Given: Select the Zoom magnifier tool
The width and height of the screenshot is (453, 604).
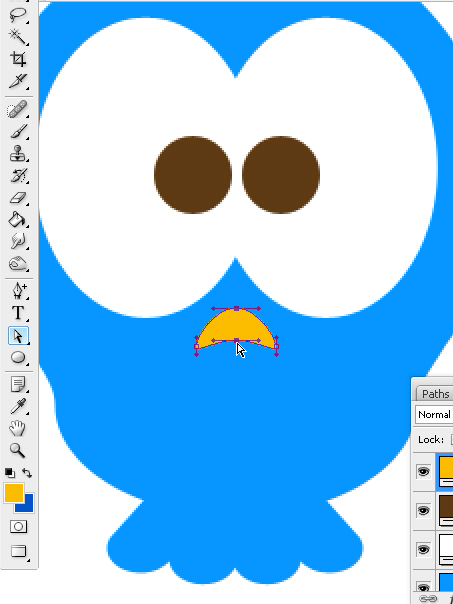Looking at the screenshot, I should click(x=18, y=450).
